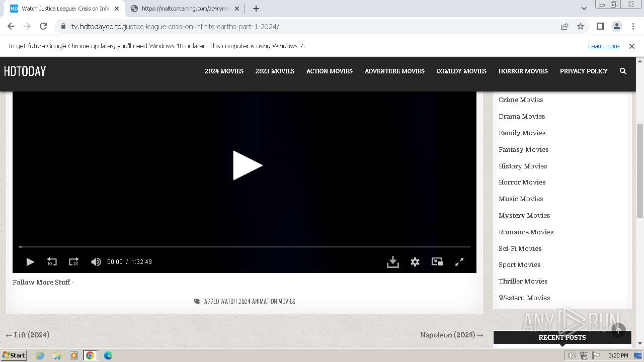Click the Learn more update link

604,46
